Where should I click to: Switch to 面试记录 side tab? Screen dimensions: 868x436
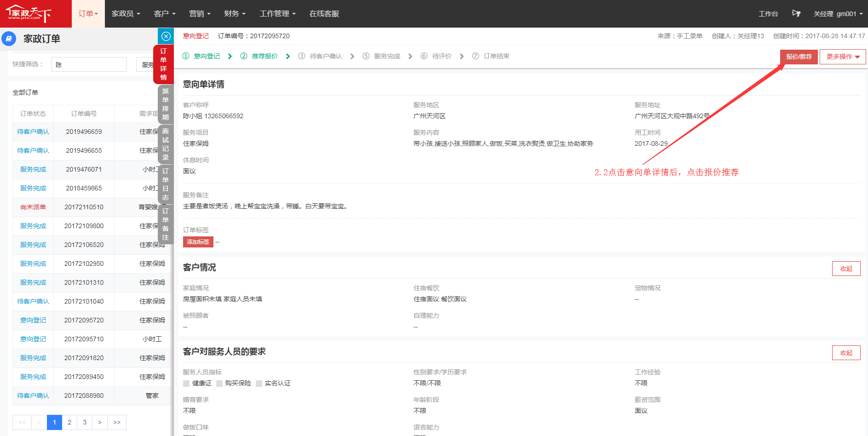tap(166, 144)
